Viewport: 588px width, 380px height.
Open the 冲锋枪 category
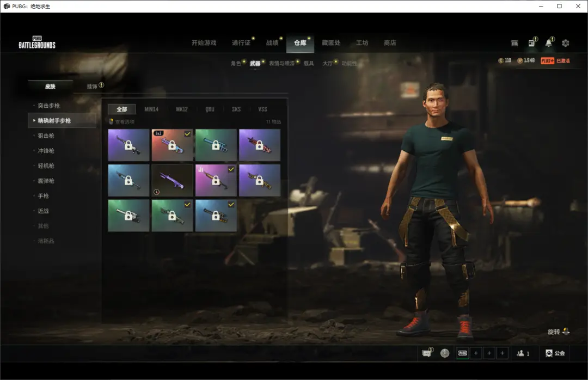(x=46, y=150)
